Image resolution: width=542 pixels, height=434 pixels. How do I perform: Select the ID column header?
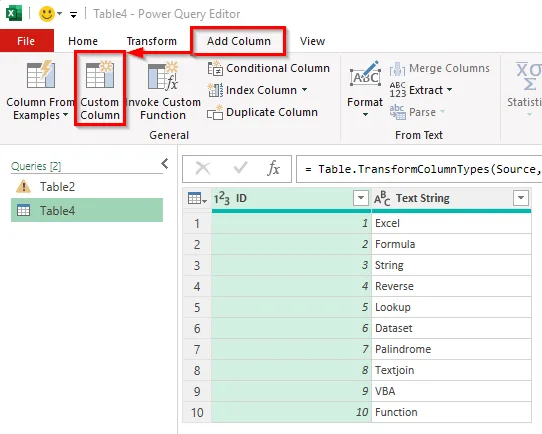coord(291,198)
